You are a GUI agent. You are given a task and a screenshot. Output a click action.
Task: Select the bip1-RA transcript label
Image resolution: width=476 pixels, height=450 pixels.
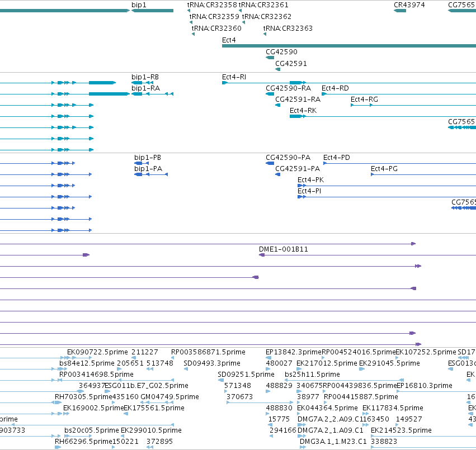(x=146, y=88)
